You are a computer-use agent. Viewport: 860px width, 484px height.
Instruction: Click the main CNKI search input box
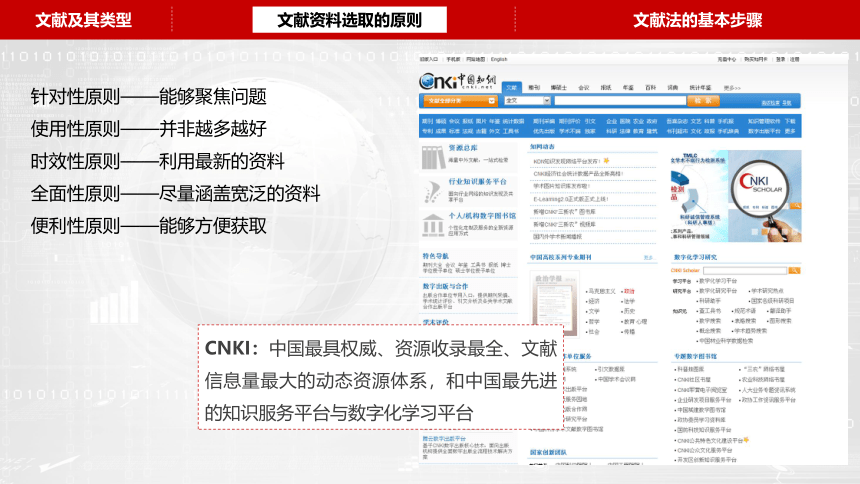click(x=620, y=100)
